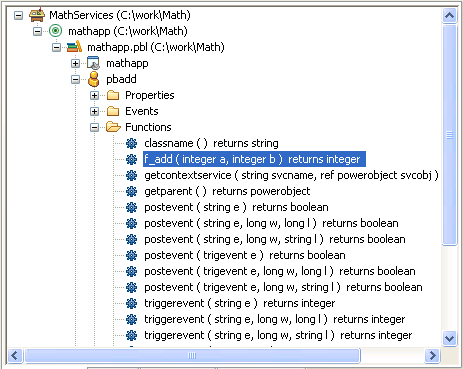Select the Functions label

pos(148,127)
